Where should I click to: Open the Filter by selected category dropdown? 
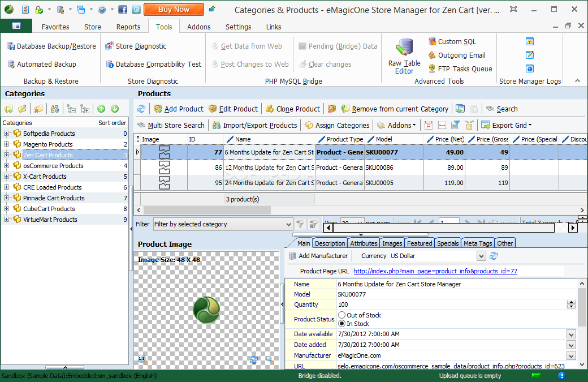pyautogui.click(x=288, y=225)
